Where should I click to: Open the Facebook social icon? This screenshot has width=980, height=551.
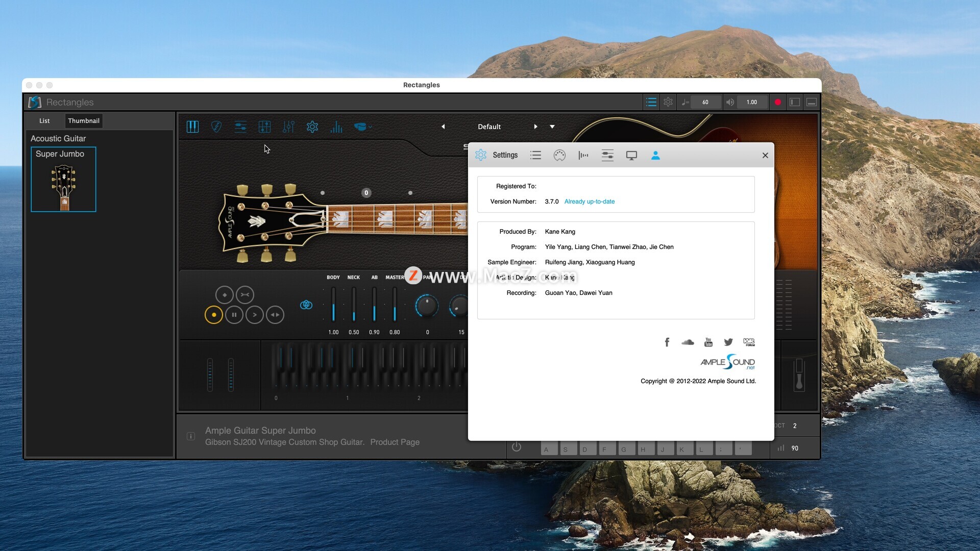[x=667, y=342]
